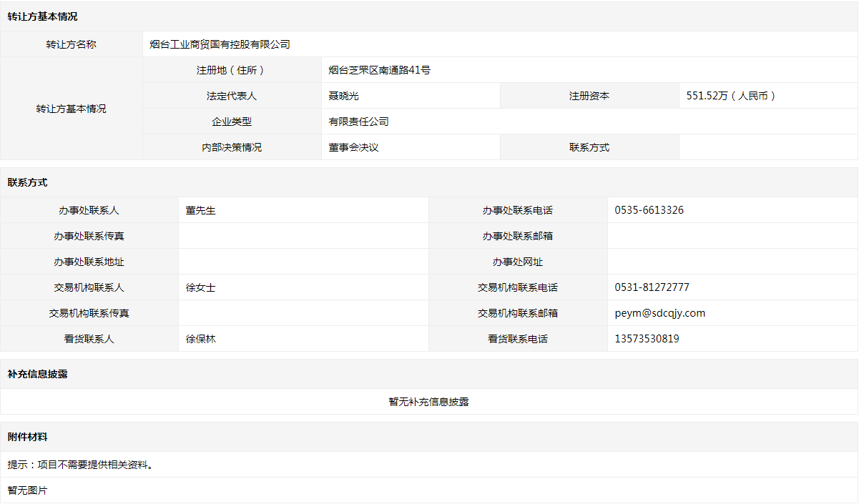Click the 交易机构联系电话 label
The image size is (859, 504).
click(518, 287)
